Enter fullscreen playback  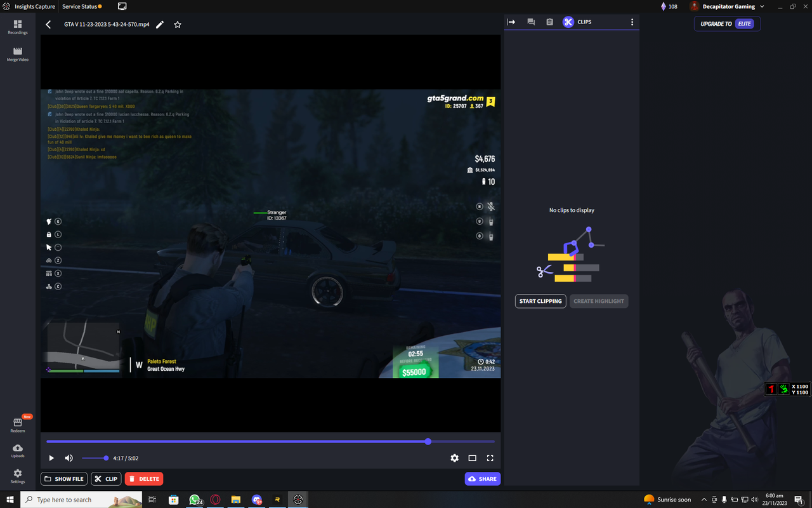pyautogui.click(x=490, y=458)
